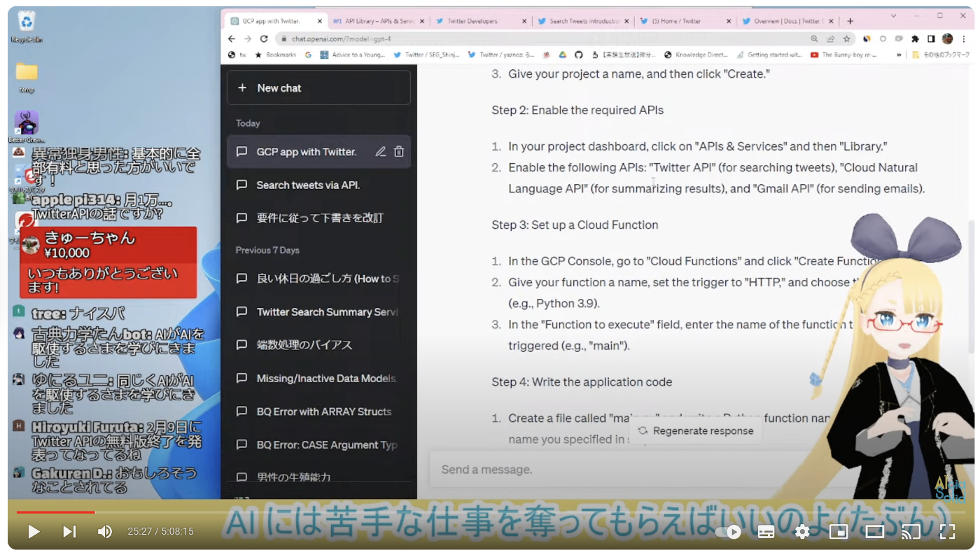
Task: Click the New chat button
Action: coord(318,88)
